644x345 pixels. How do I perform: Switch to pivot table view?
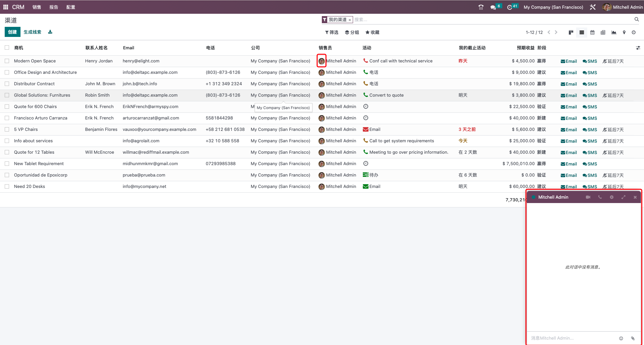(x=603, y=32)
